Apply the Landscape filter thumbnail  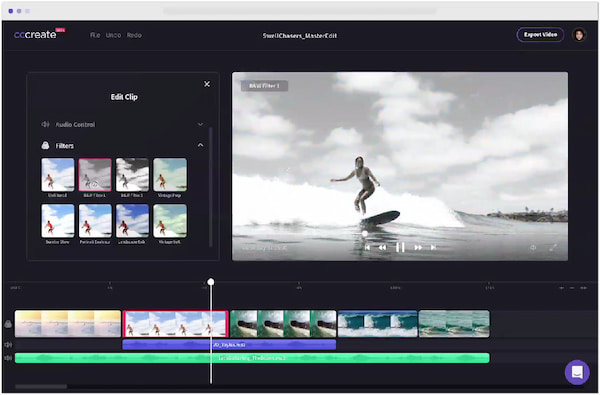pyautogui.click(x=132, y=221)
